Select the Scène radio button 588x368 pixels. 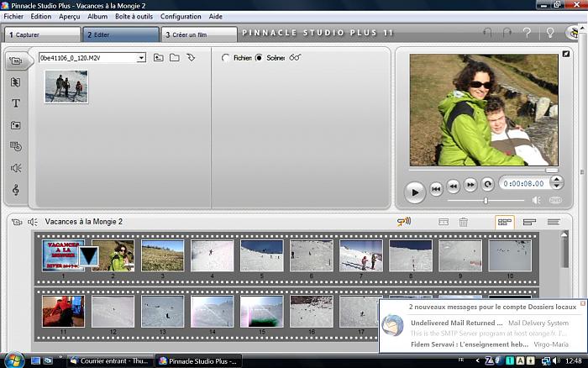point(259,58)
